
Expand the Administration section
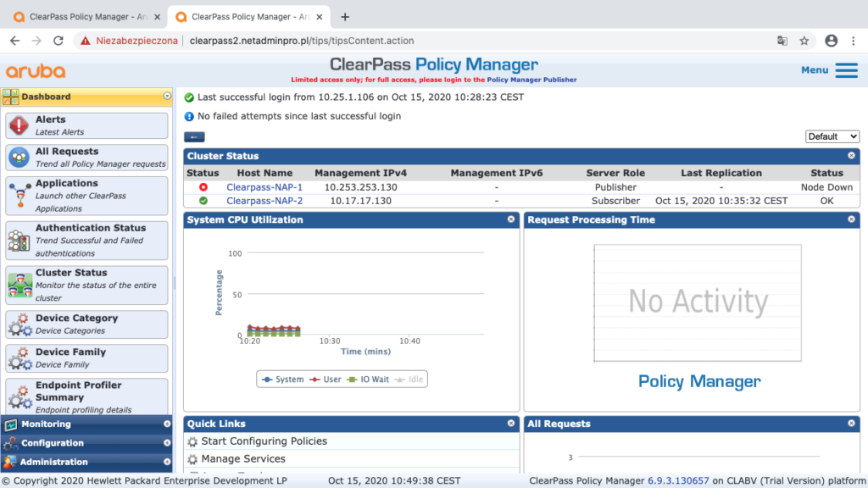pos(86,462)
